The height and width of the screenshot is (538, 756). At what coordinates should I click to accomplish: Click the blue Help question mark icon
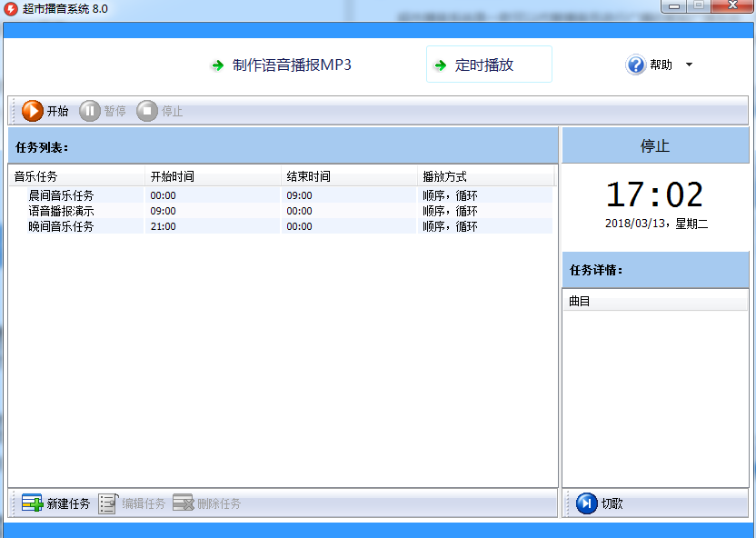click(x=635, y=65)
